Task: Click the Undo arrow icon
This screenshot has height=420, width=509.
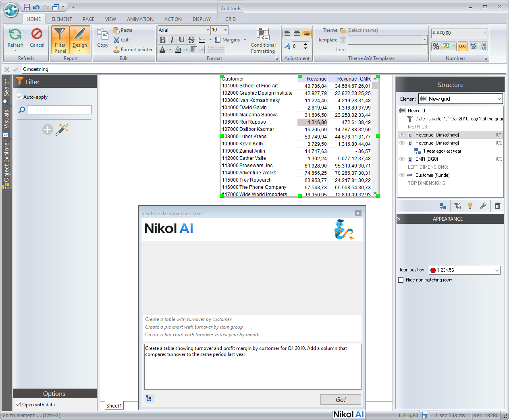Action: click(36, 7)
